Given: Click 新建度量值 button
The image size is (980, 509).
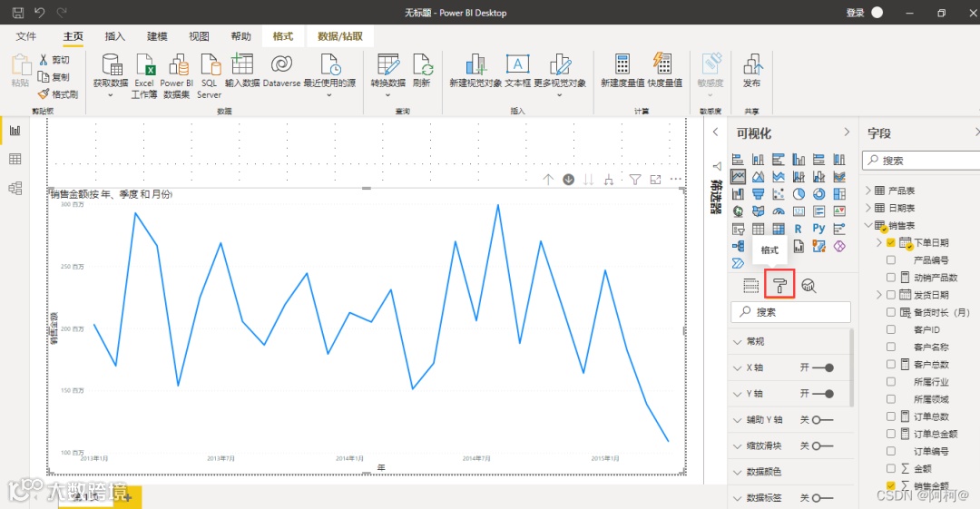Looking at the screenshot, I should pos(622,70).
